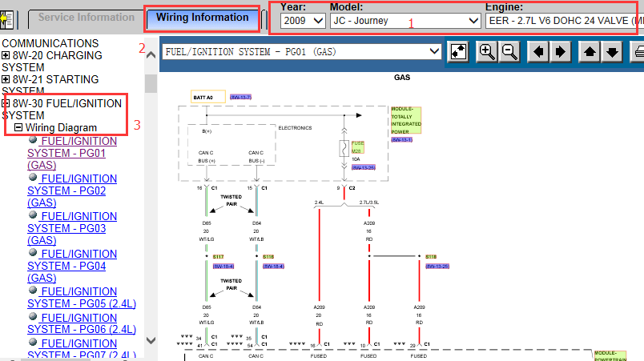The height and width of the screenshot is (361, 644).
Task: Click the print icon in the diagram toolbar
Action: [x=638, y=52]
